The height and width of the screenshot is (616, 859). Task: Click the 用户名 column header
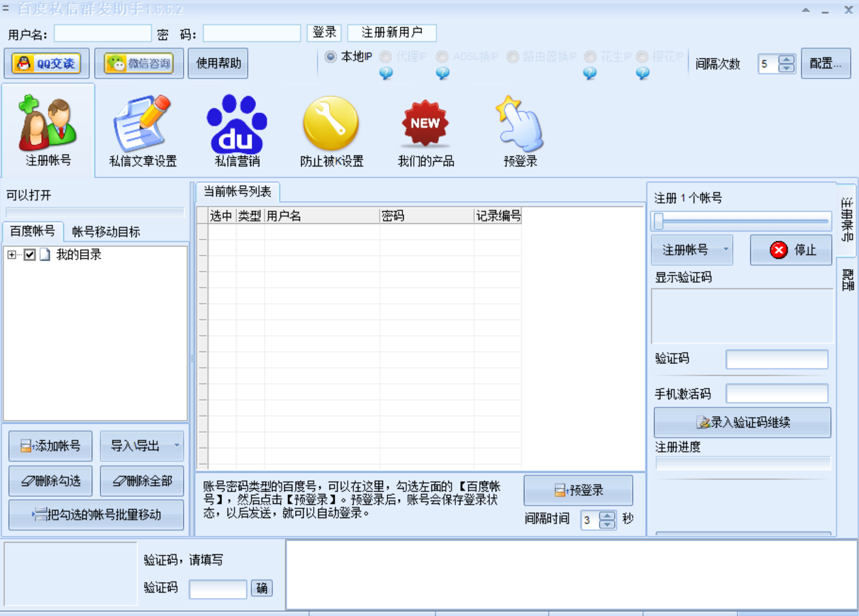pyautogui.click(x=322, y=216)
